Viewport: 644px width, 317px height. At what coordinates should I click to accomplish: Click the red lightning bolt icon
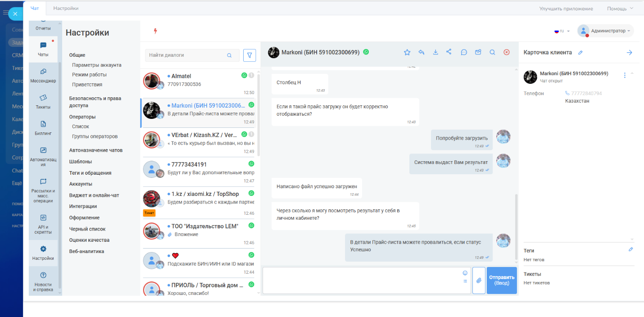coord(155,31)
